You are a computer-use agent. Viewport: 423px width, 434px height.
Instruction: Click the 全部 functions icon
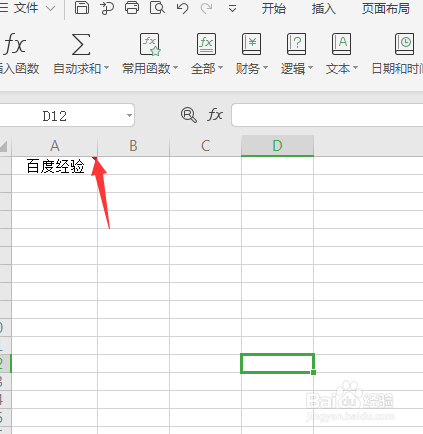pos(206,44)
